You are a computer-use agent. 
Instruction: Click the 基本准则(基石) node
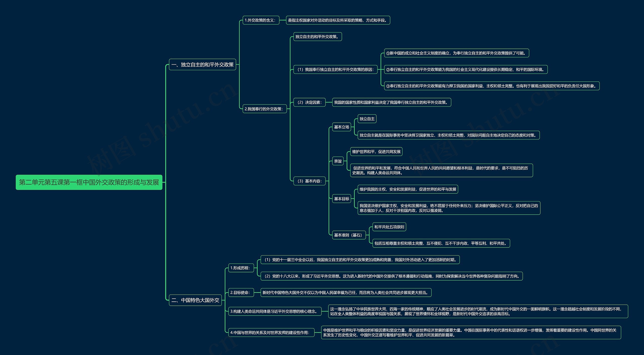[x=349, y=235]
